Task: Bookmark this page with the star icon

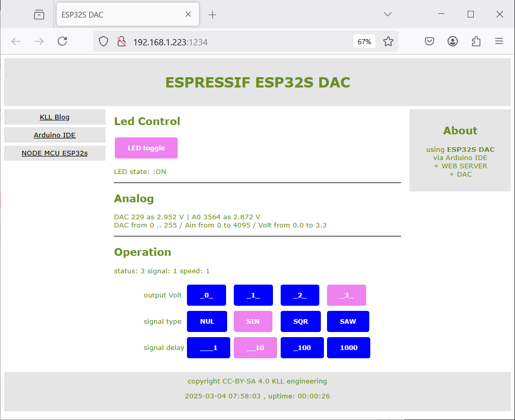Action: tap(388, 41)
